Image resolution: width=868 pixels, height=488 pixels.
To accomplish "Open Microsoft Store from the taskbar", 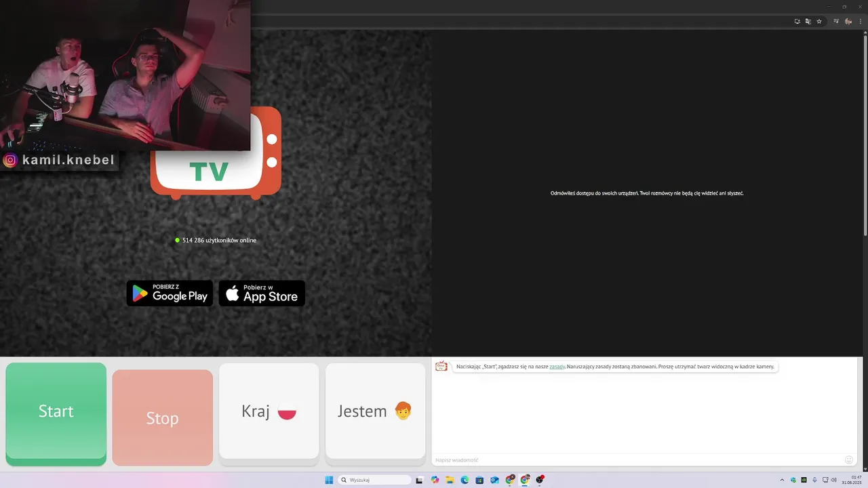I will coord(479,480).
